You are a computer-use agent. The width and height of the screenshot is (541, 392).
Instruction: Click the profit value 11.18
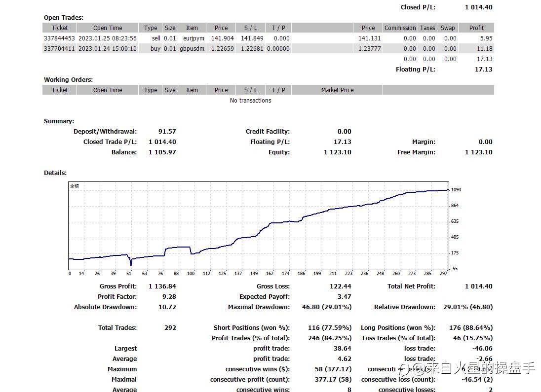[484, 49]
